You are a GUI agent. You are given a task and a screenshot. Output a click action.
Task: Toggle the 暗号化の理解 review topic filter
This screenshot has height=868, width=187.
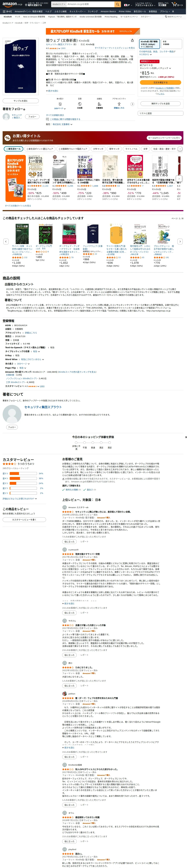(72, 490)
